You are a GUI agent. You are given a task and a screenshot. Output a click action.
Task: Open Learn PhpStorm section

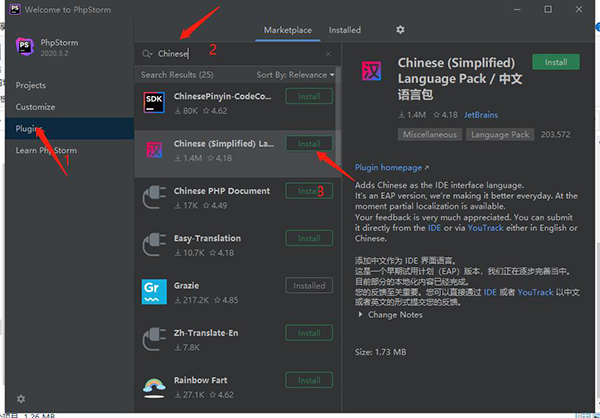46,150
